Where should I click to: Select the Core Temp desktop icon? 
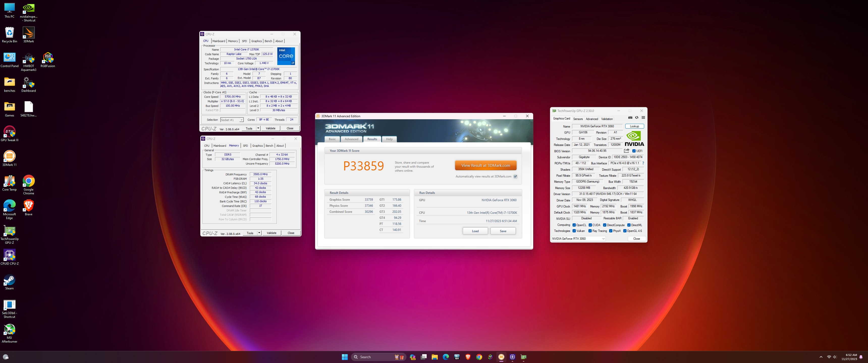(x=9, y=183)
